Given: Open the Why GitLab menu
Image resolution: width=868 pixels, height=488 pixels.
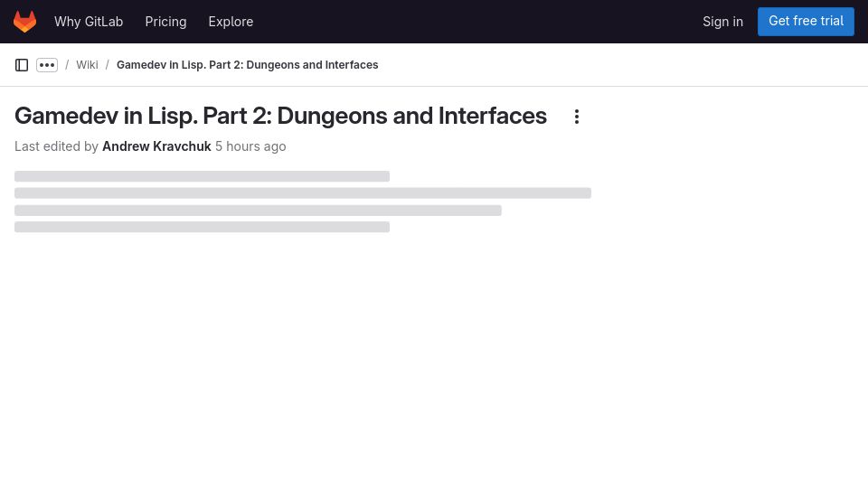Looking at the screenshot, I should tap(89, 22).
